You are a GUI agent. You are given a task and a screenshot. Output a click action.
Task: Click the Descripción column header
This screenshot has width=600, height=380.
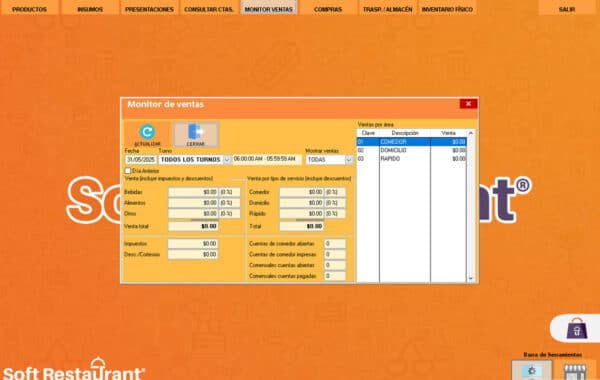pyautogui.click(x=405, y=133)
